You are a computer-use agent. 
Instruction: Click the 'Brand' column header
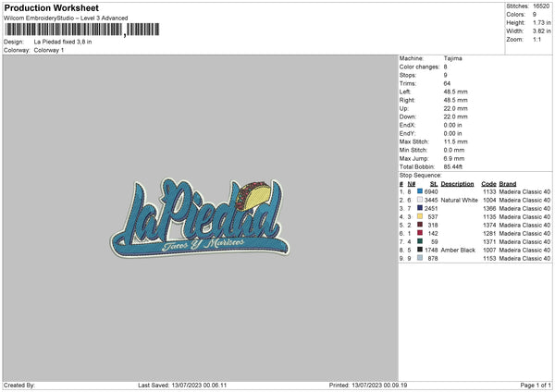[x=508, y=184]
